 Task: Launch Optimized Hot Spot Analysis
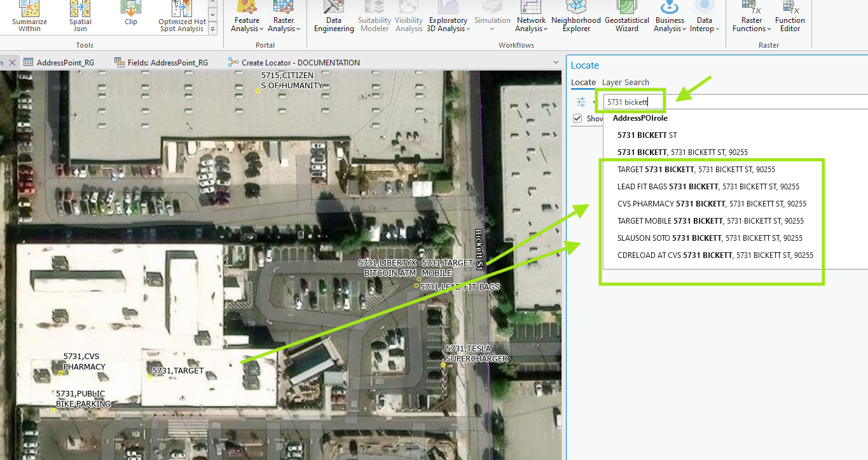tap(182, 17)
